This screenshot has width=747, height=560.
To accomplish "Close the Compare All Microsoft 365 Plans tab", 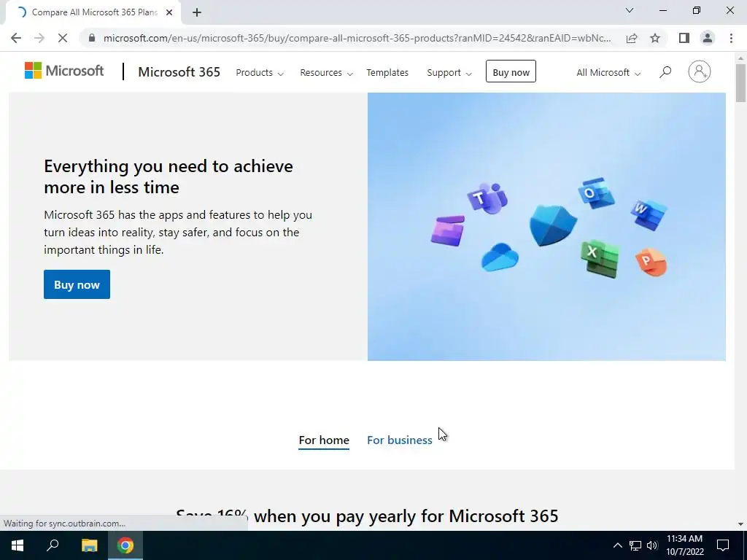I will (x=169, y=12).
